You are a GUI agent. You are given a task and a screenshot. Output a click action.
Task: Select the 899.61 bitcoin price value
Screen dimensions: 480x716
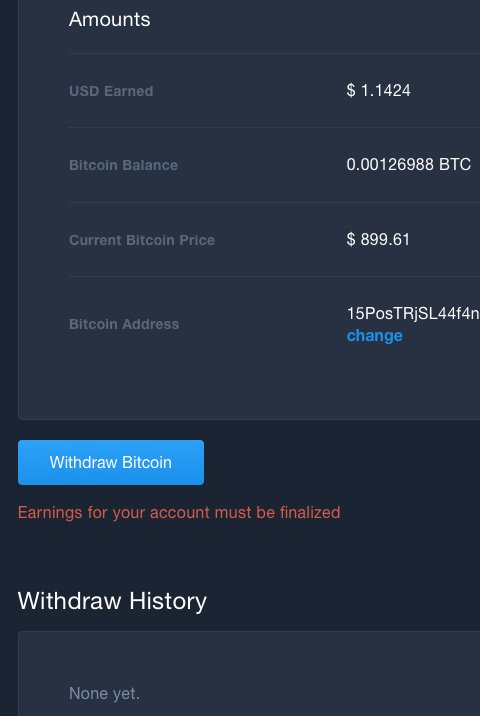[385, 239]
